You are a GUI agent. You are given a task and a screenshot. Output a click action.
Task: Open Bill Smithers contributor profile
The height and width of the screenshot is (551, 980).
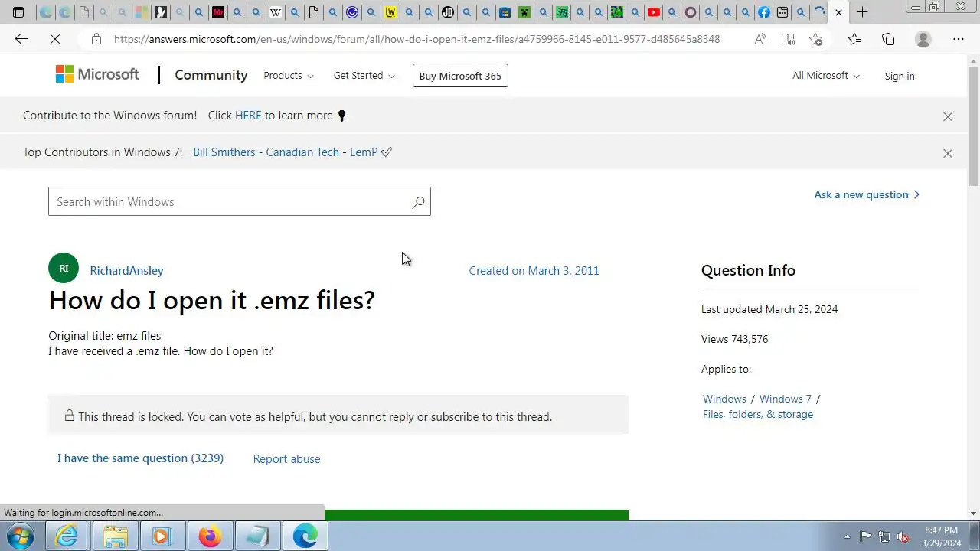click(224, 152)
